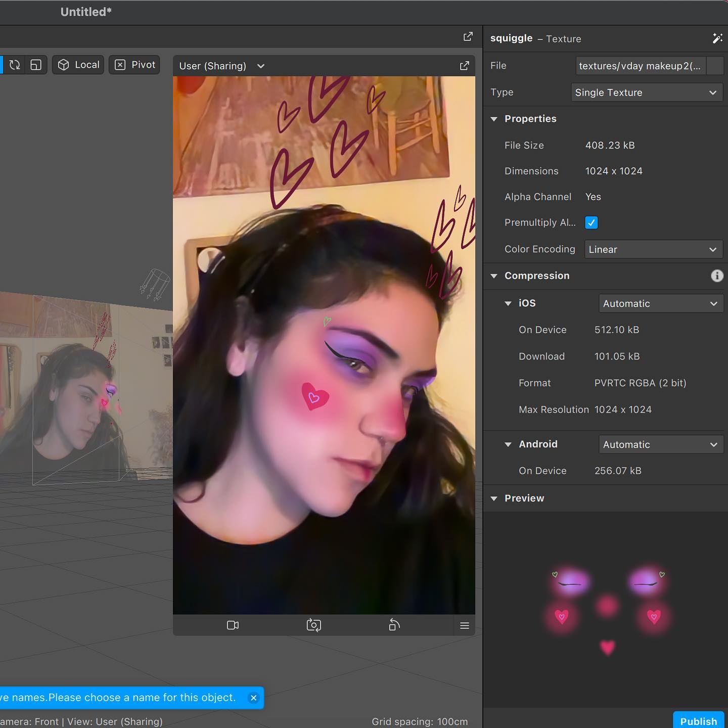Viewport: 728px width, 728px height.
Task: Click the magic wand icon in the inspector header
Action: click(x=717, y=38)
